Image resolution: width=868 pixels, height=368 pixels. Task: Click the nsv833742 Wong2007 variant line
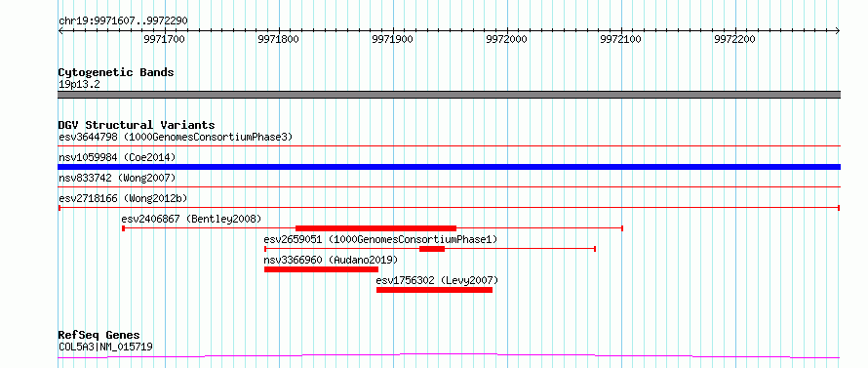click(x=449, y=186)
